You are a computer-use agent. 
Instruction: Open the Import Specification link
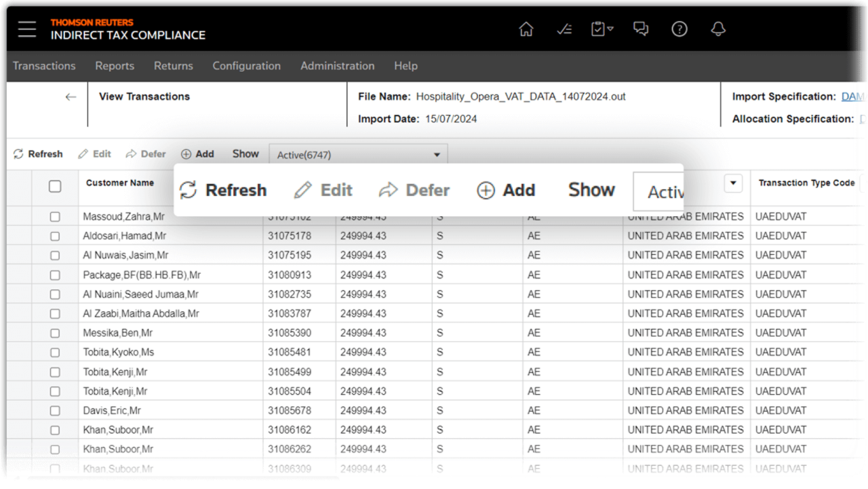[x=854, y=97]
